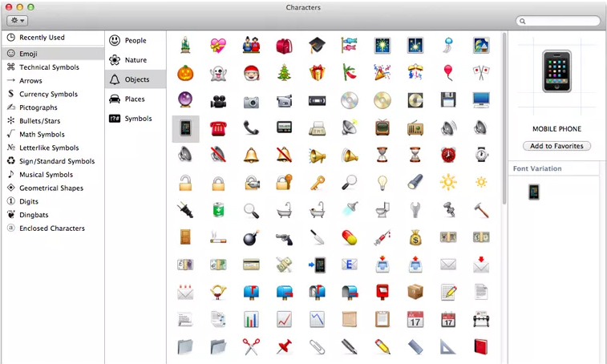Choose the paperclip emoji
Image resolution: width=607 pixels, height=364 pixels.
[x=317, y=347]
